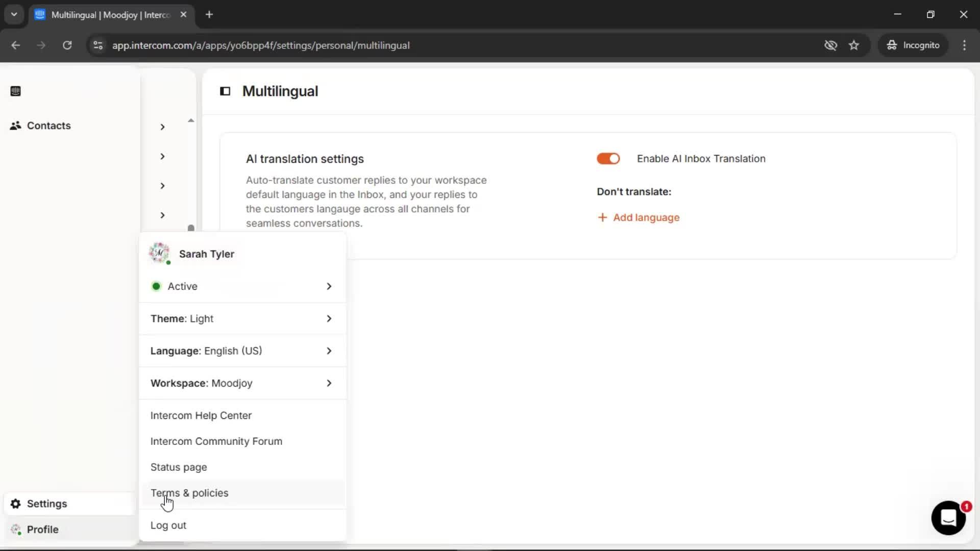Viewport: 980px width, 551px height.
Task: Select the Multilingual | Moodjoy browser tab
Action: click(111, 15)
